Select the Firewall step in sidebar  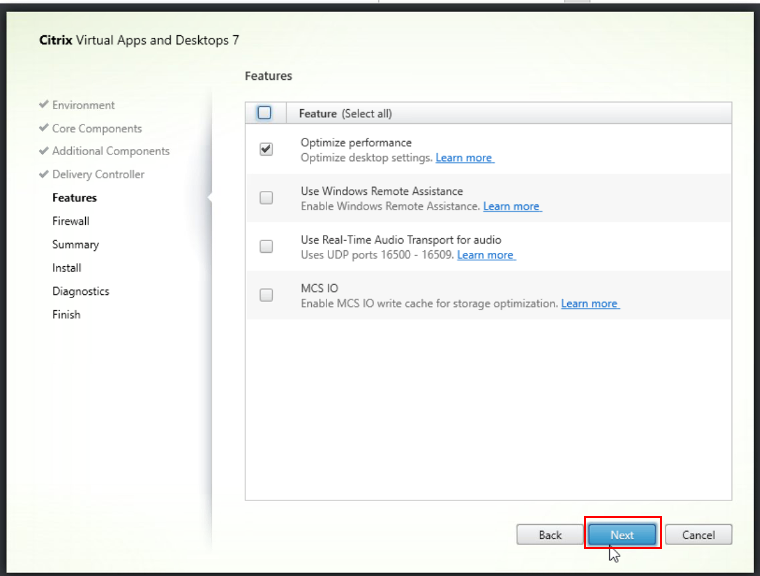[x=71, y=221]
